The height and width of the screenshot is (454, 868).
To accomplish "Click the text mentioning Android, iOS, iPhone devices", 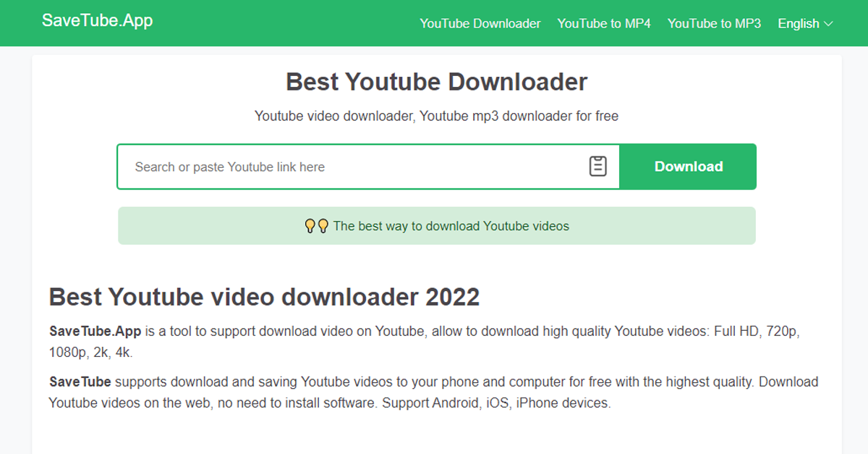I will coord(495,403).
